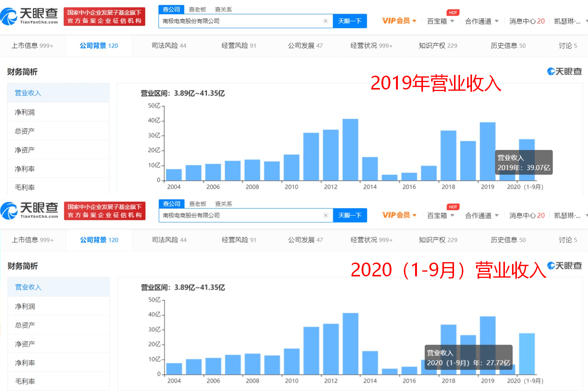Open 历史信息 tab in the upper navigation bar
The width and height of the screenshot is (588, 391).
508,46
